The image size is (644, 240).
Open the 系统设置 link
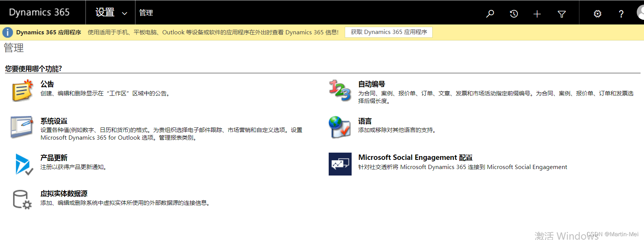tap(54, 121)
